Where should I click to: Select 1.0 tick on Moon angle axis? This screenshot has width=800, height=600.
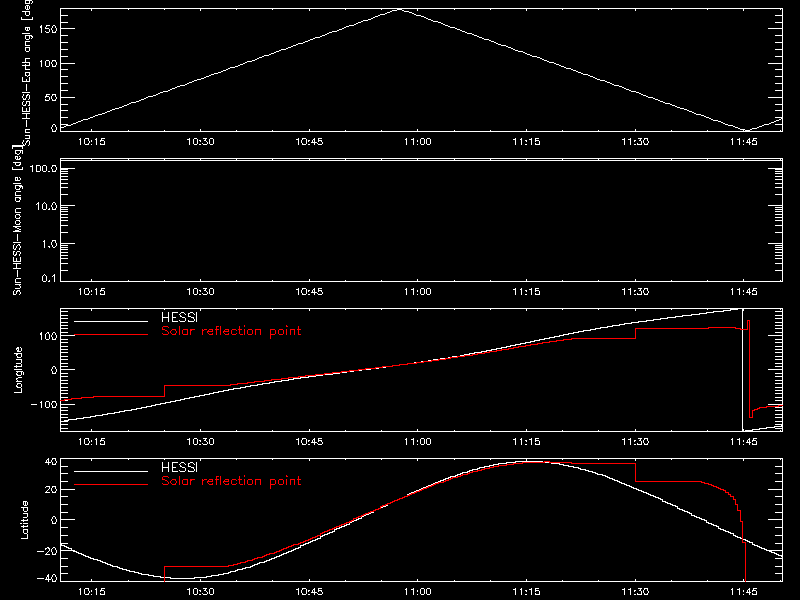[49, 244]
